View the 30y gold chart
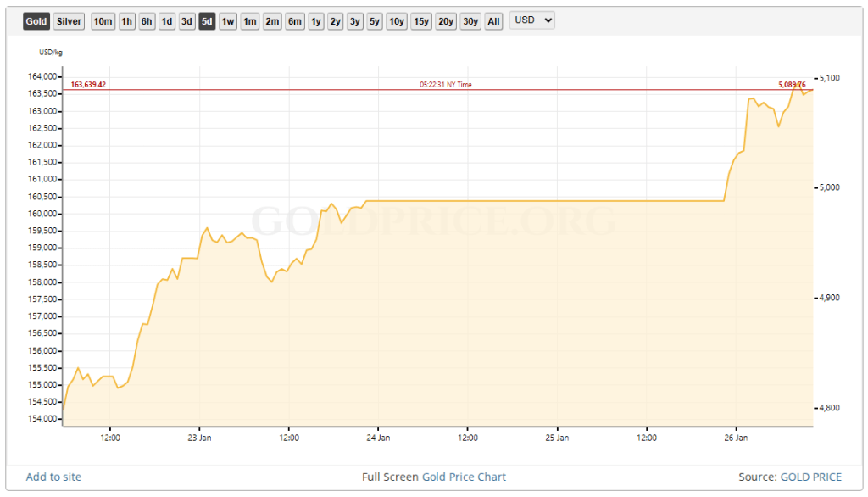The width and height of the screenshot is (868, 497). (470, 20)
